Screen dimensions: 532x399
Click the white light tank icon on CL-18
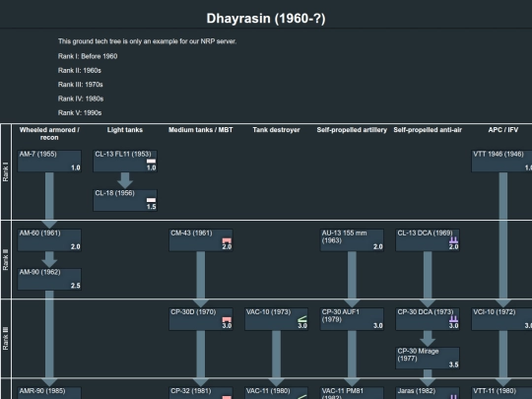point(151,200)
